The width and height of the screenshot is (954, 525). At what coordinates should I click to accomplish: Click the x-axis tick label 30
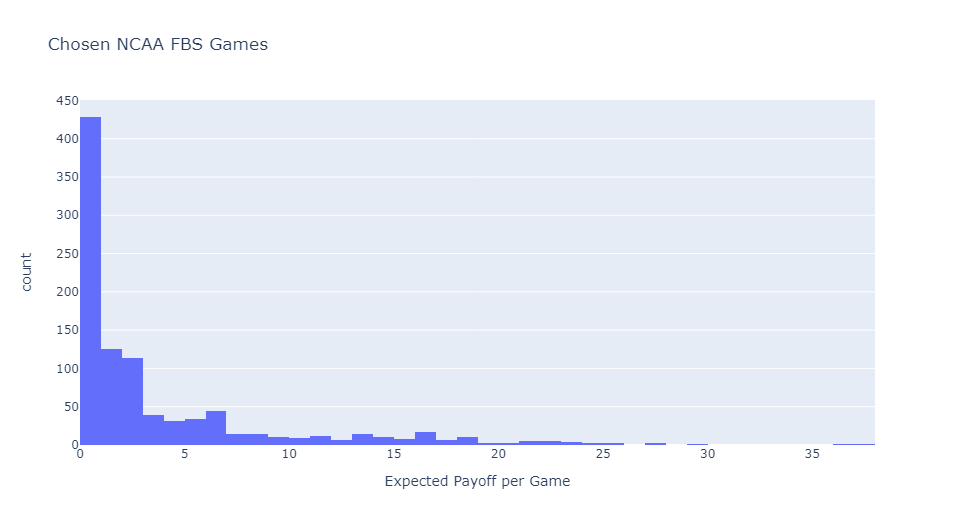[x=708, y=455]
